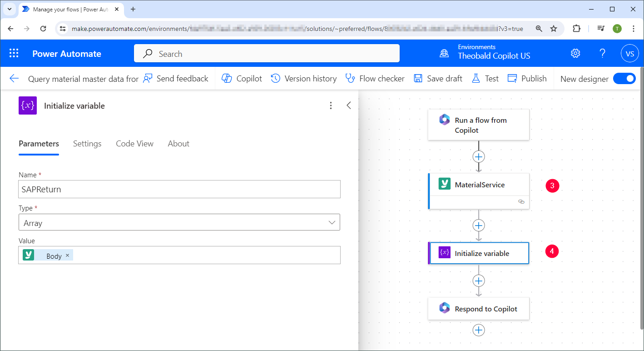Add step below Run a flow from Copilot

[479, 156]
